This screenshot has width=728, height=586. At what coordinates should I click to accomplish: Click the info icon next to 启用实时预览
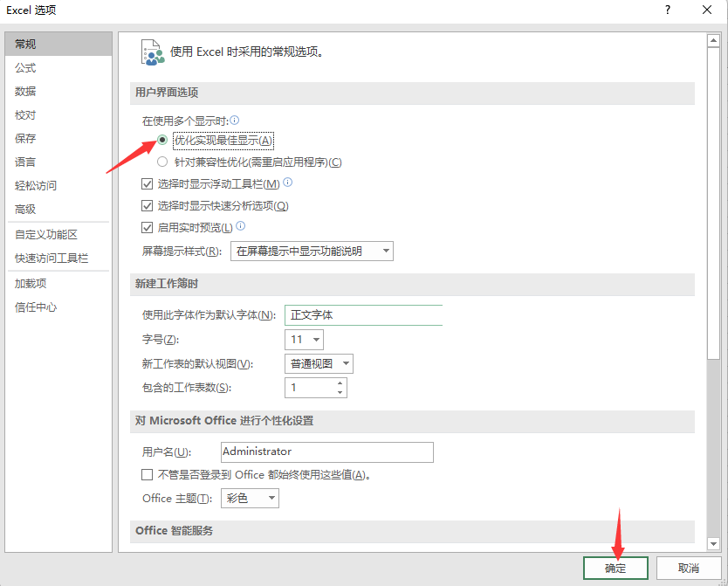(x=239, y=225)
